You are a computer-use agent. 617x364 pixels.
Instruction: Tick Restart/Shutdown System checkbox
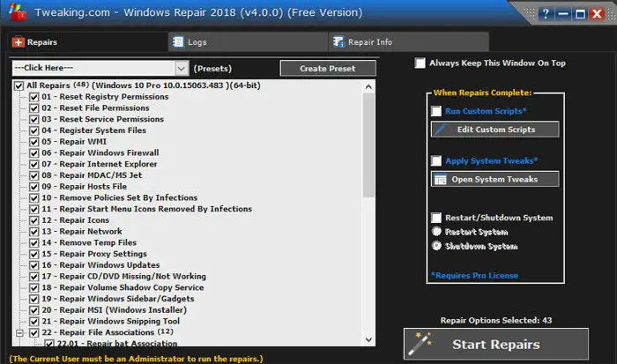436,218
